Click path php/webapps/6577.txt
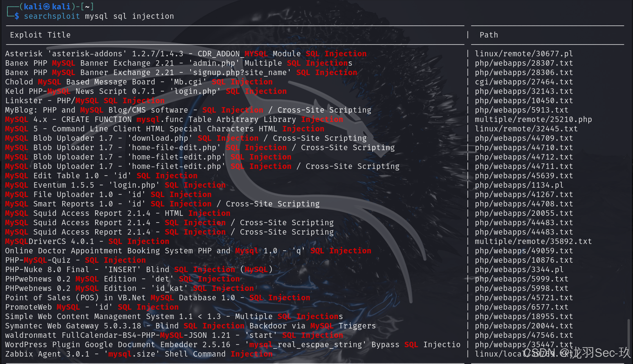The width and height of the screenshot is (633, 364). point(521,307)
